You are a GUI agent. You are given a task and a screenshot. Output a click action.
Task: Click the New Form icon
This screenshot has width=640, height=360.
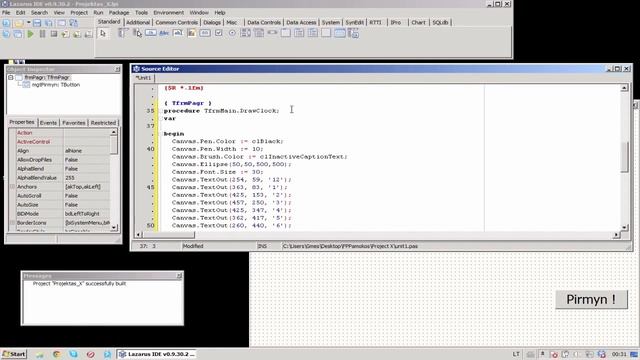tap(62, 23)
